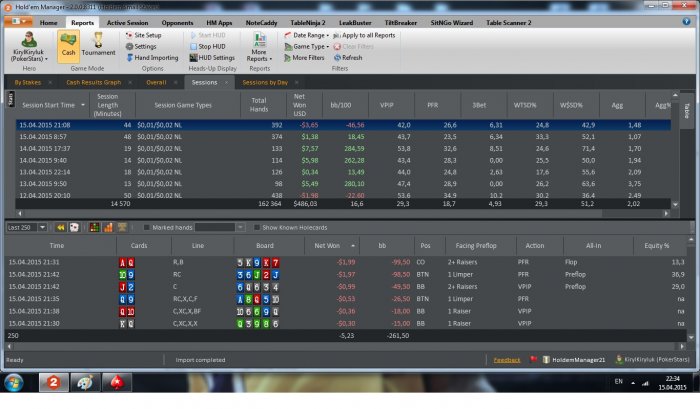This screenshot has width=700, height=409.
Task: Click HoldemManager21 database in status bar
Action: click(574, 360)
